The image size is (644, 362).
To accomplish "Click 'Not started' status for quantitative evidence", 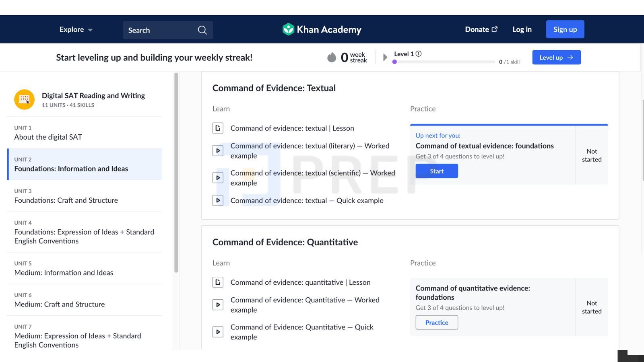I will (x=592, y=307).
